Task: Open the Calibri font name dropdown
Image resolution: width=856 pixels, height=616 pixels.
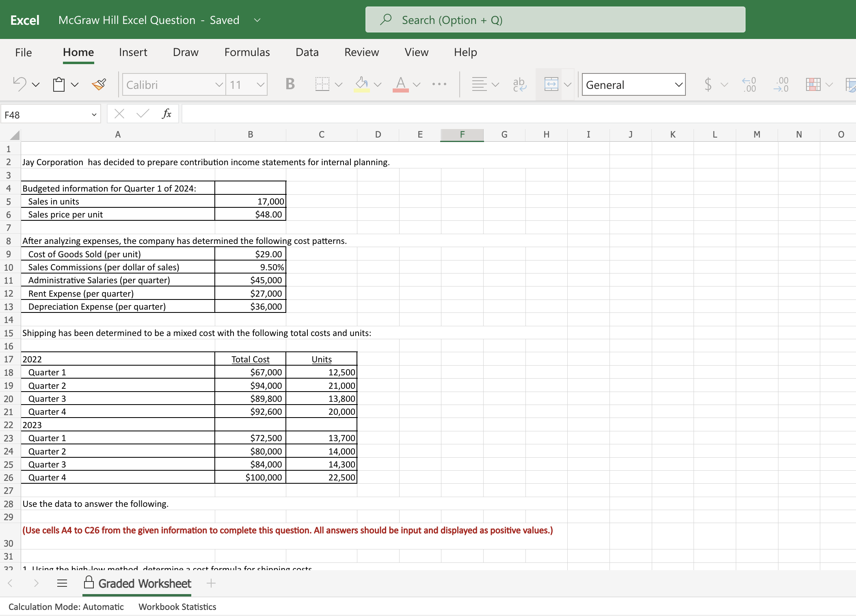Action: (219, 85)
